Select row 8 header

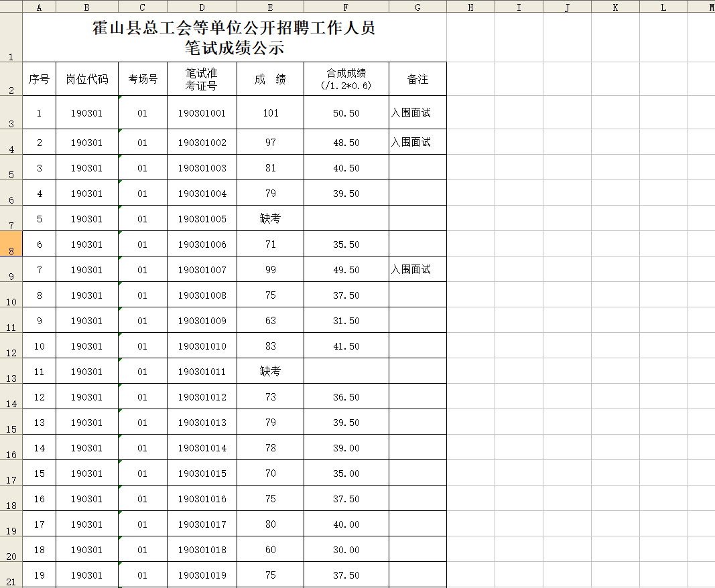[11, 244]
